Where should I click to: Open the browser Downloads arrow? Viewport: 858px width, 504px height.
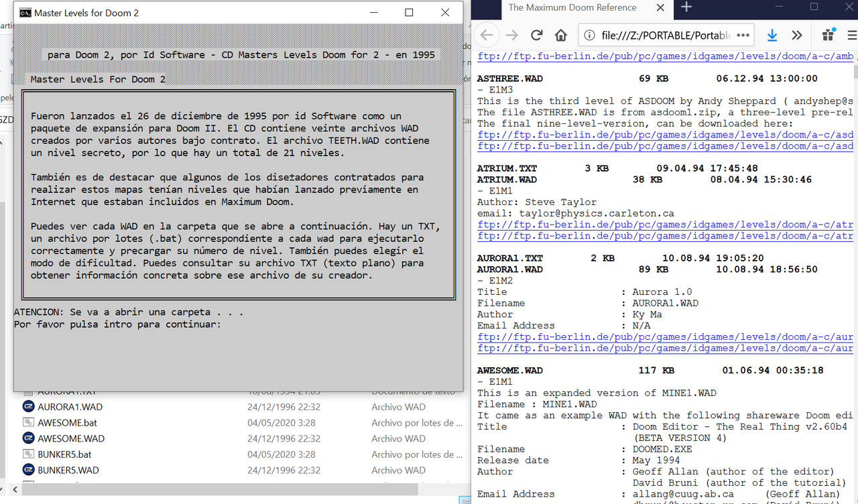772,35
